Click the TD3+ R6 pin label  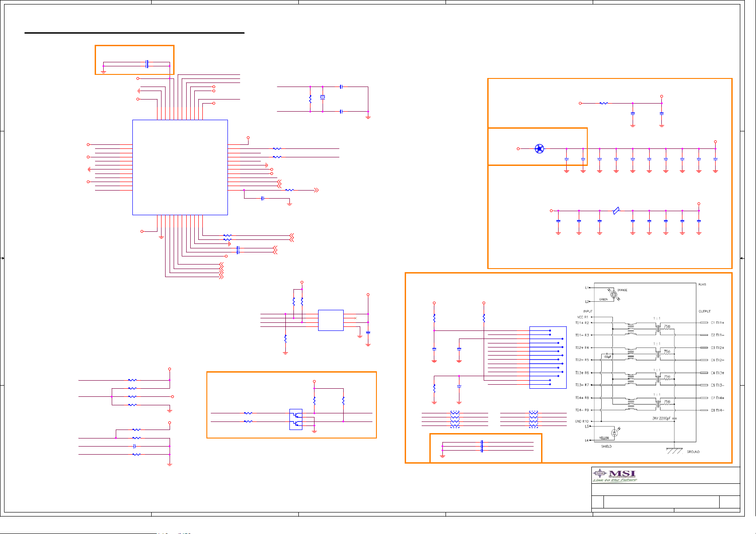click(582, 373)
